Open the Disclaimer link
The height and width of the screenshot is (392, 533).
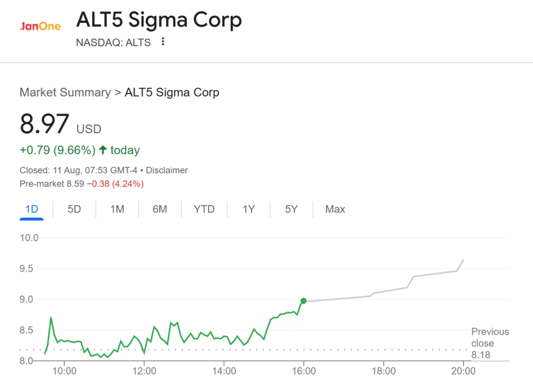click(167, 170)
